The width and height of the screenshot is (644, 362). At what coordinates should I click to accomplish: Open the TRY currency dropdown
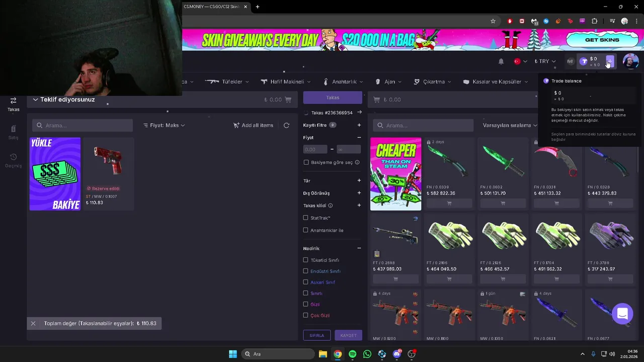pyautogui.click(x=545, y=61)
